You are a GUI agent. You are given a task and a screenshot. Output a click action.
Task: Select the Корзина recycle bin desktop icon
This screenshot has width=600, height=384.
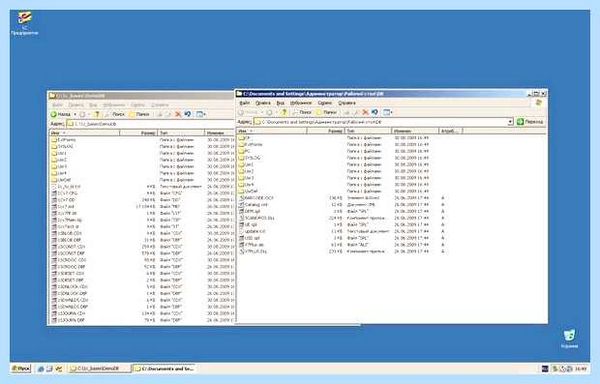[569, 338]
